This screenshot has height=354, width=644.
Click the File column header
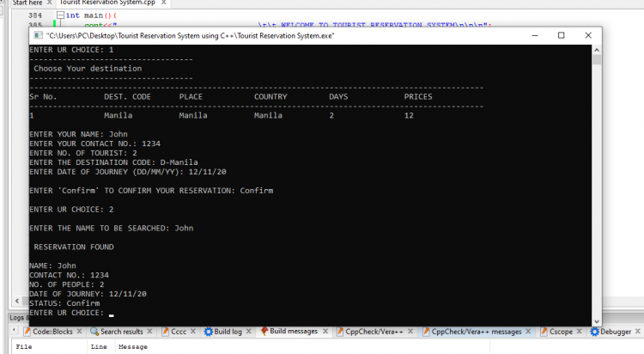24,346
